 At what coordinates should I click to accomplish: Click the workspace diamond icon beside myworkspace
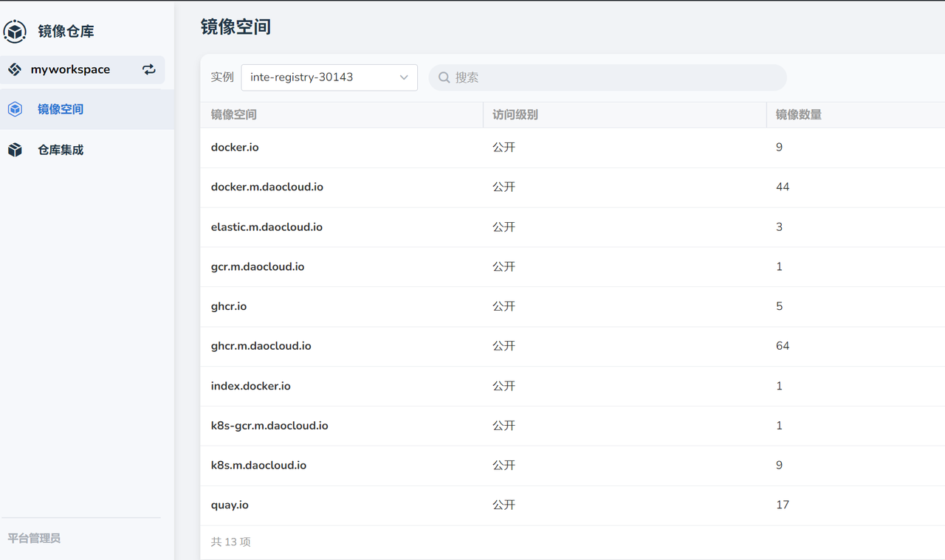tap(15, 69)
